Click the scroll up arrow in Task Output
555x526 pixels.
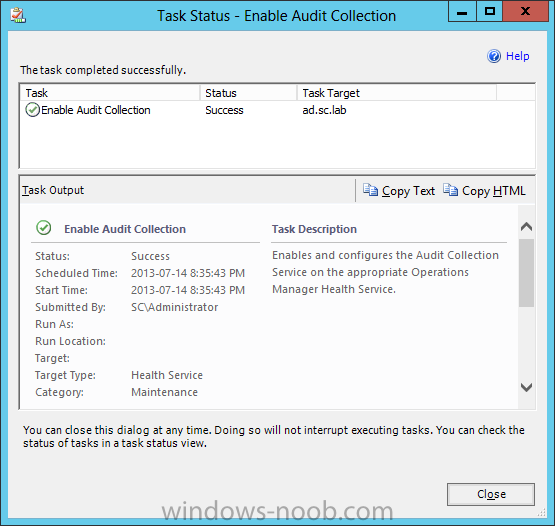pos(526,226)
